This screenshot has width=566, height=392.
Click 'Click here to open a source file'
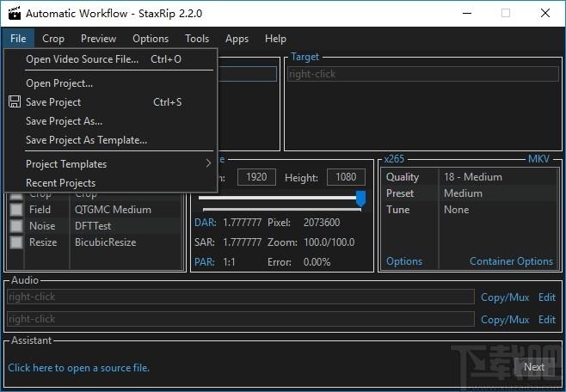point(78,367)
